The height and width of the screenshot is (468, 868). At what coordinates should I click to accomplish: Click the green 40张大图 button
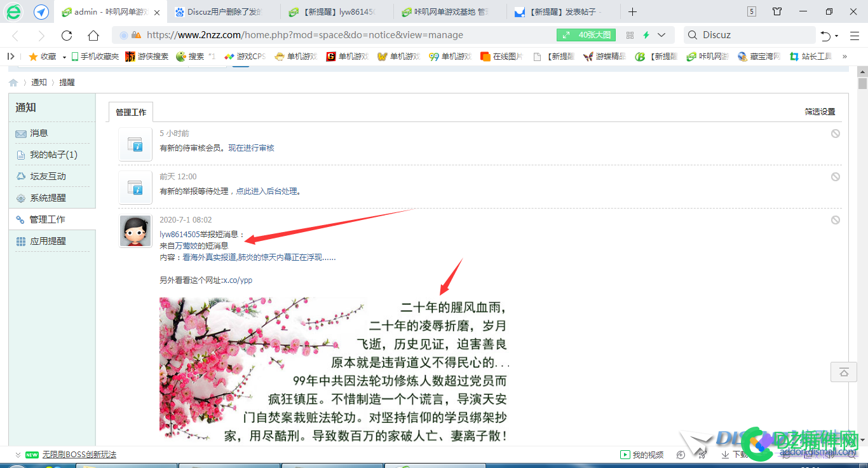coord(587,35)
